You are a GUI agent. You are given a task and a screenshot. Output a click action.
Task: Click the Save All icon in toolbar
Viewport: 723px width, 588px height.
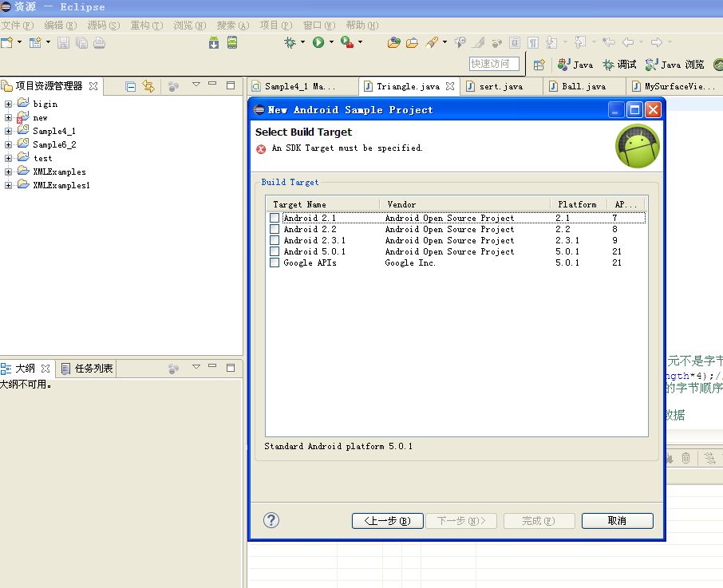pos(81,43)
